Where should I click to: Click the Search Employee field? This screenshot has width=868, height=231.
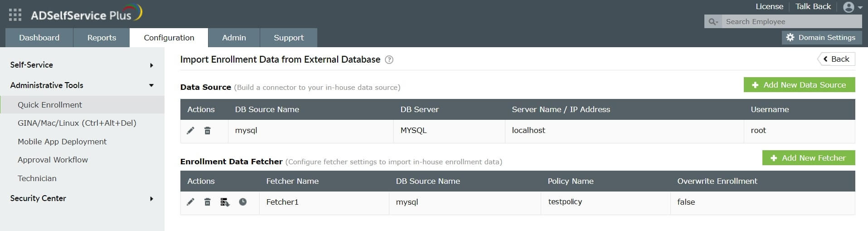(791, 21)
